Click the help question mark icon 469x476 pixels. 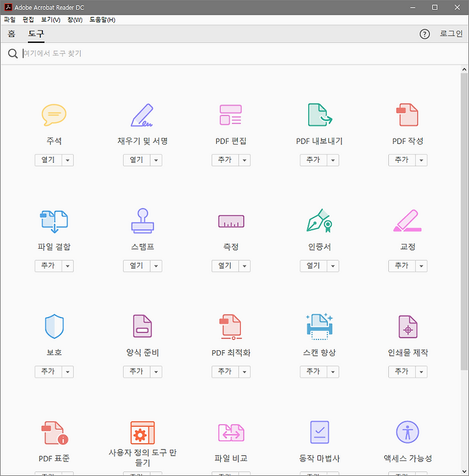(x=425, y=34)
